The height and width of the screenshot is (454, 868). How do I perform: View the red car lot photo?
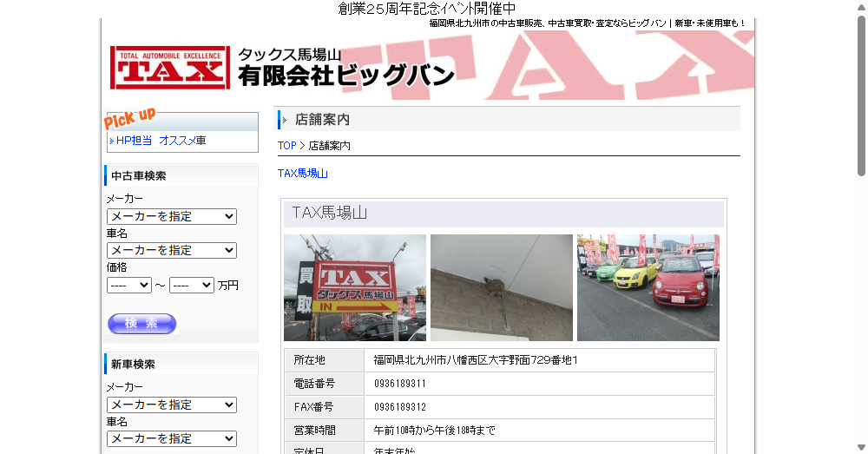tap(648, 287)
